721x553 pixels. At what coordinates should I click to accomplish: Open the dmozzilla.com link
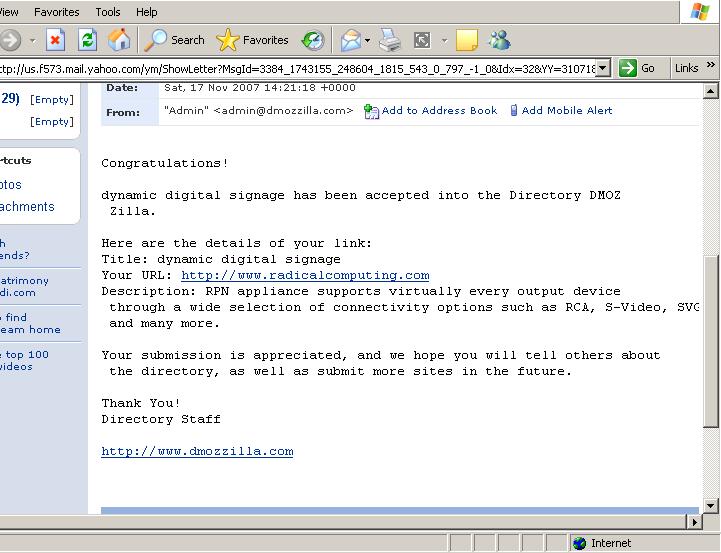197,451
